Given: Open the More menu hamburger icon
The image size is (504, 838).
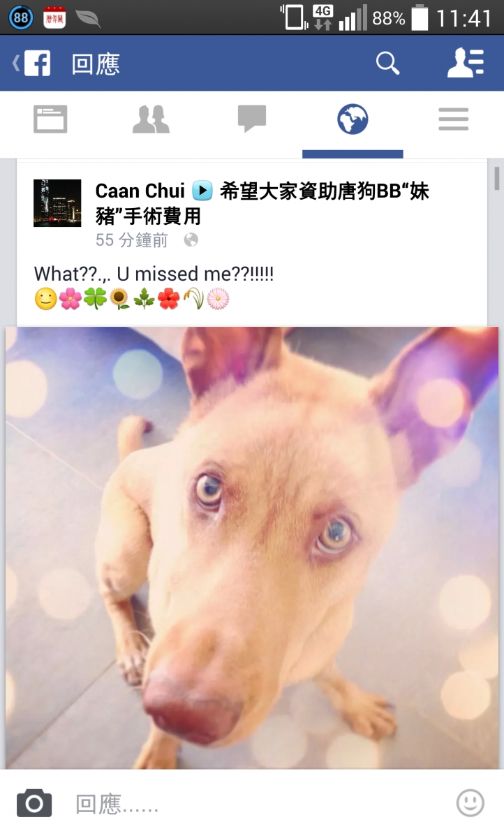Looking at the screenshot, I should click(x=453, y=119).
